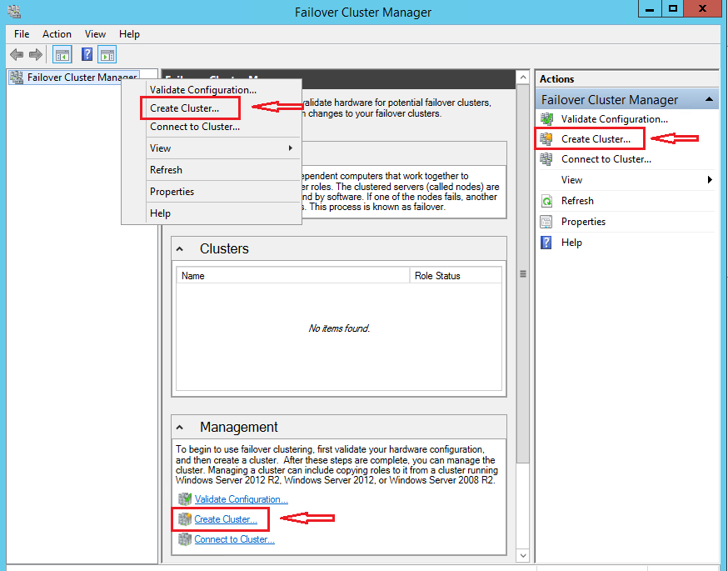Click the Create Cluster icon in the Actions pane
The image size is (728, 571).
(x=548, y=138)
